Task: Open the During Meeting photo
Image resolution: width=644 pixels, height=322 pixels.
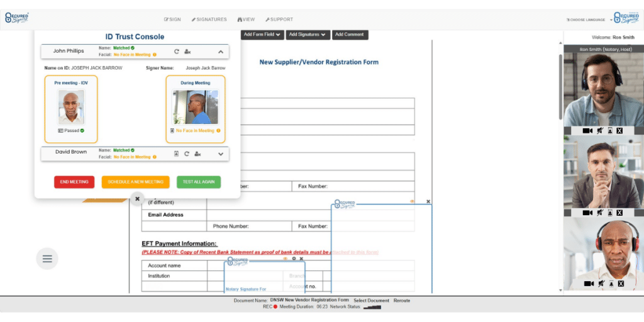Action: click(196, 107)
